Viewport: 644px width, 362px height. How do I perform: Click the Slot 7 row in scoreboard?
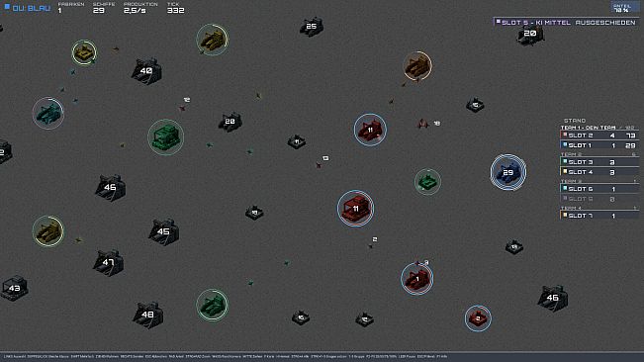coord(599,216)
